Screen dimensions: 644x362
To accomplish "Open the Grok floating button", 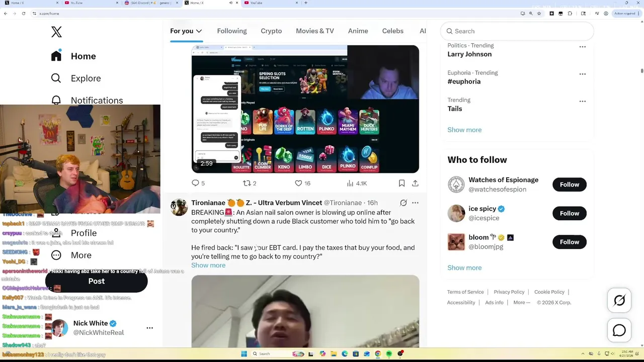I will 619,301.
